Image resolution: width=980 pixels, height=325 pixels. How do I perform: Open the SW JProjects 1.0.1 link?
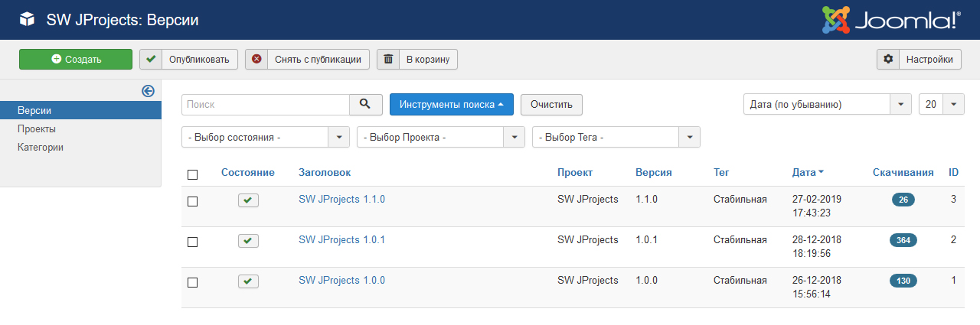pos(341,239)
